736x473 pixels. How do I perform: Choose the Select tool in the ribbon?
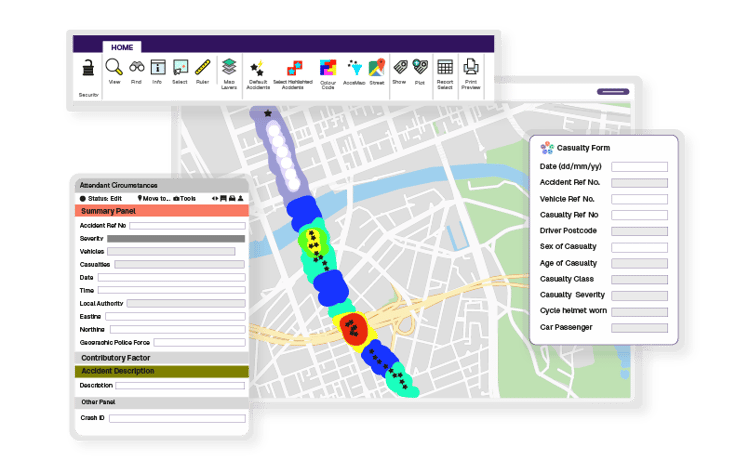click(x=180, y=67)
